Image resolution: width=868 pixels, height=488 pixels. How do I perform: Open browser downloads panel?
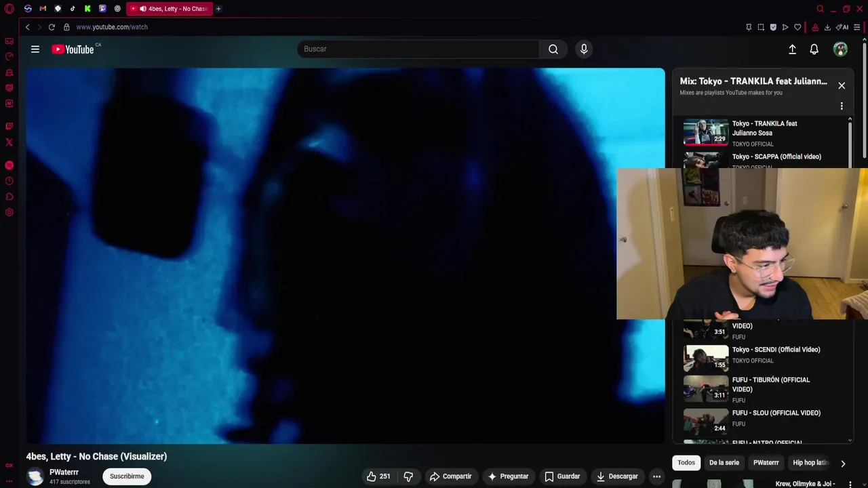click(827, 27)
